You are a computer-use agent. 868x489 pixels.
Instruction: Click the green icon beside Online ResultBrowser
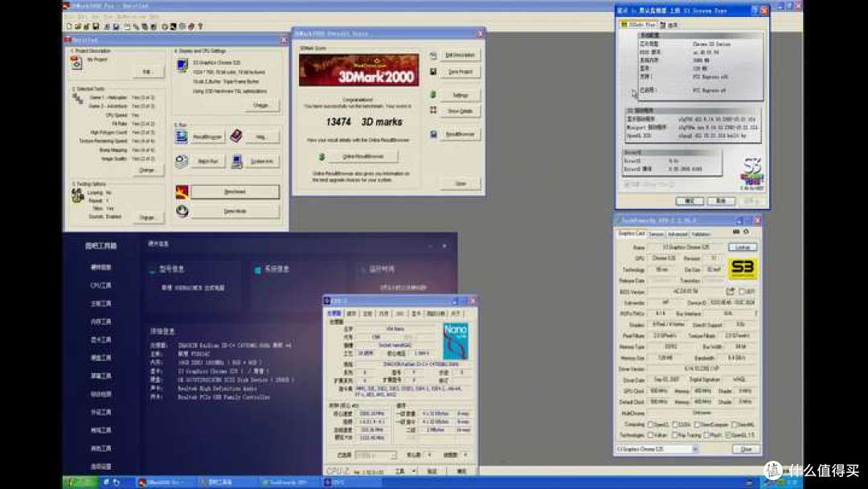[x=321, y=157]
